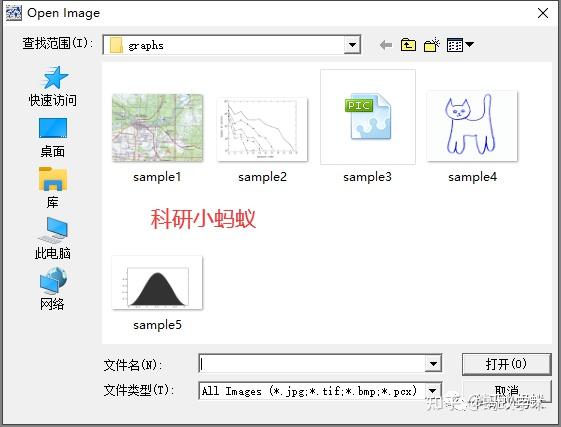Expand the graphs look-in dropdown
561x427 pixels.
click(x=352, y=45)
